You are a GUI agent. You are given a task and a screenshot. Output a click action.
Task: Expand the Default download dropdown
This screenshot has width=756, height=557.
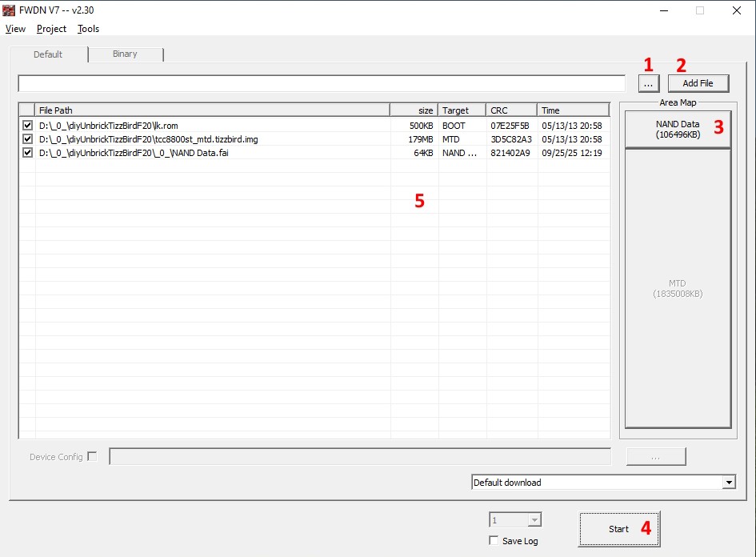pos(728,483)
